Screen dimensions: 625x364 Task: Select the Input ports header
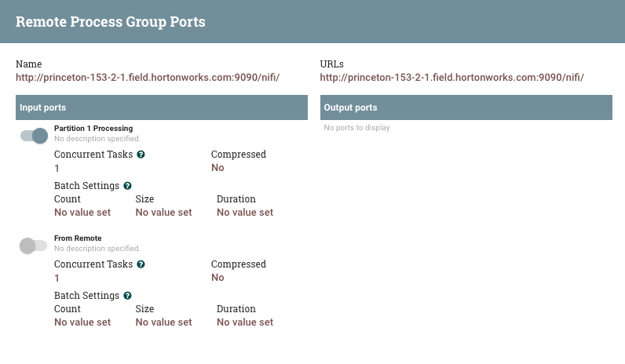(162, 107)
